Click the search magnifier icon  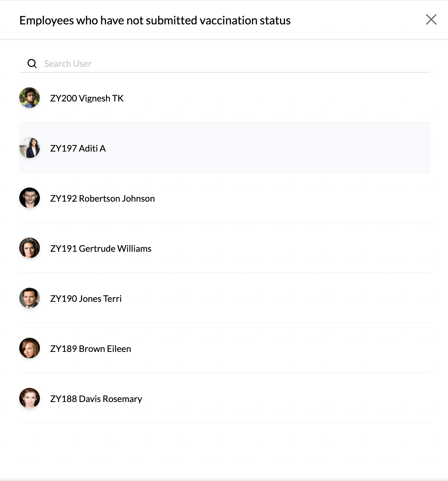(x=32, y=64)
